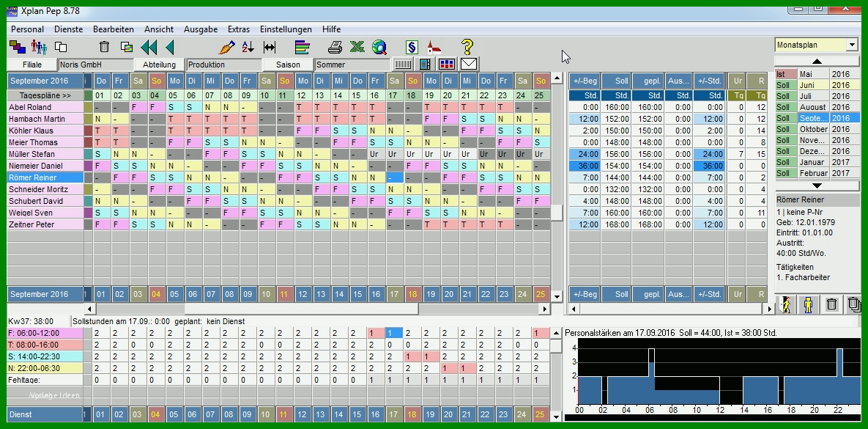868x429 pixels.
Task: Open the Extras menu
Action: point(239,29)
